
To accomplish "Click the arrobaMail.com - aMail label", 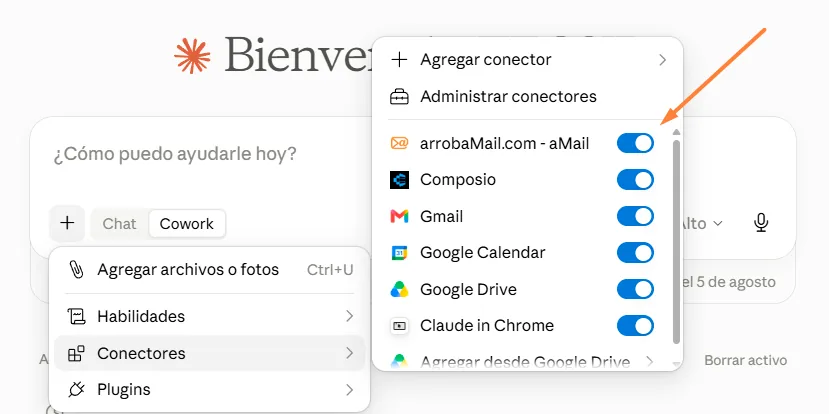I will [x=504, y=143].
